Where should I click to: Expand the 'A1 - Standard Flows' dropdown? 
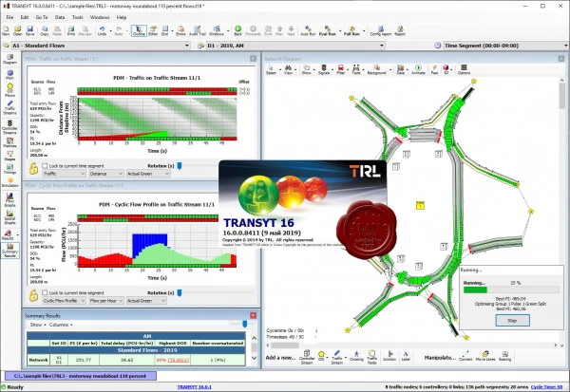(187, 46)
